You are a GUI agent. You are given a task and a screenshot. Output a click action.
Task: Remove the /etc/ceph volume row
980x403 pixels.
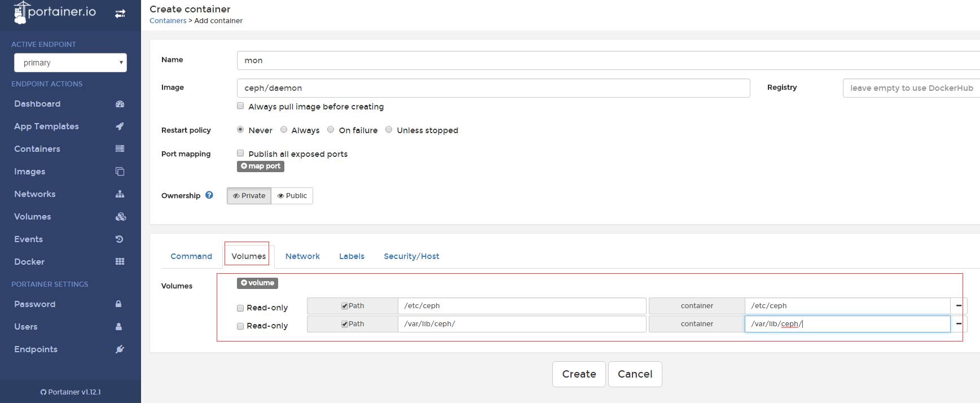[959, 306]
